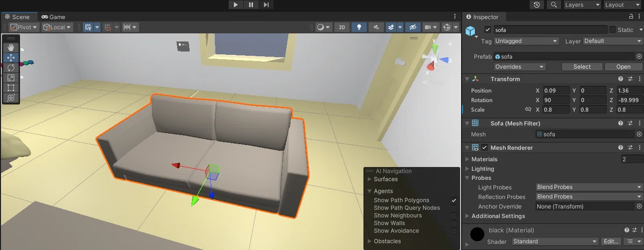Open Local/Global handle rotation dropdown

(x=57, y=27)
